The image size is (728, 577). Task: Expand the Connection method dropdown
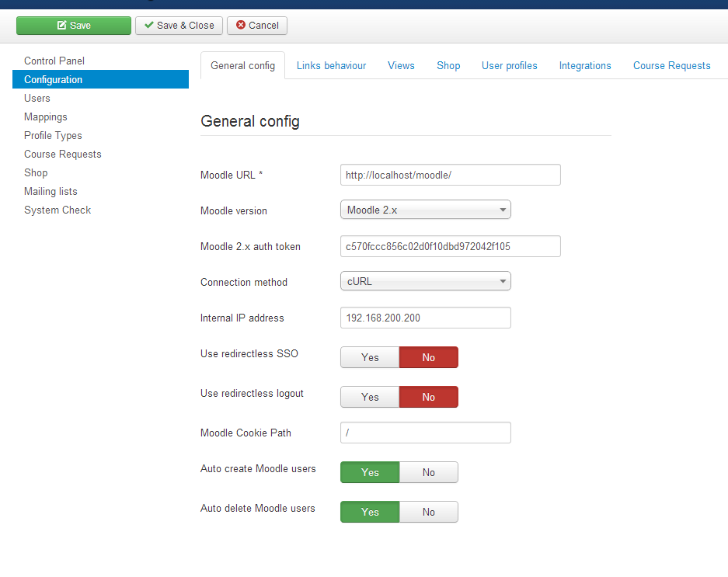coord(425,281)
